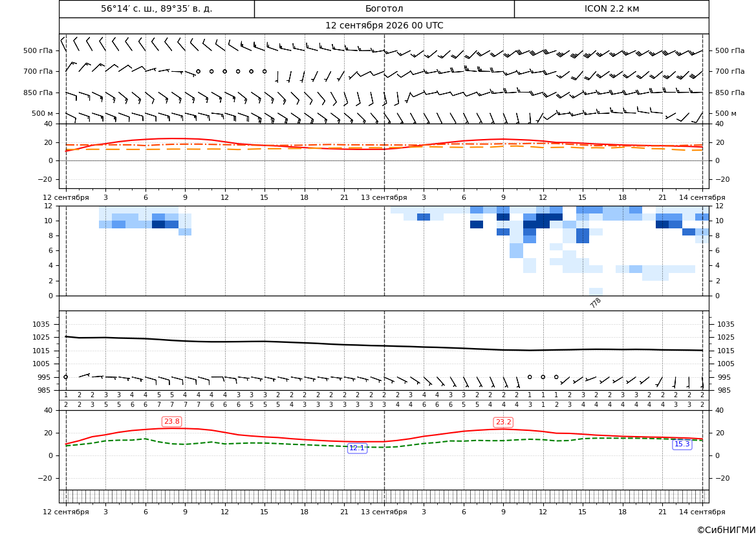Click the 12 сентября 2026 00 UTC heading
The image size is (756, 535).
384,26
